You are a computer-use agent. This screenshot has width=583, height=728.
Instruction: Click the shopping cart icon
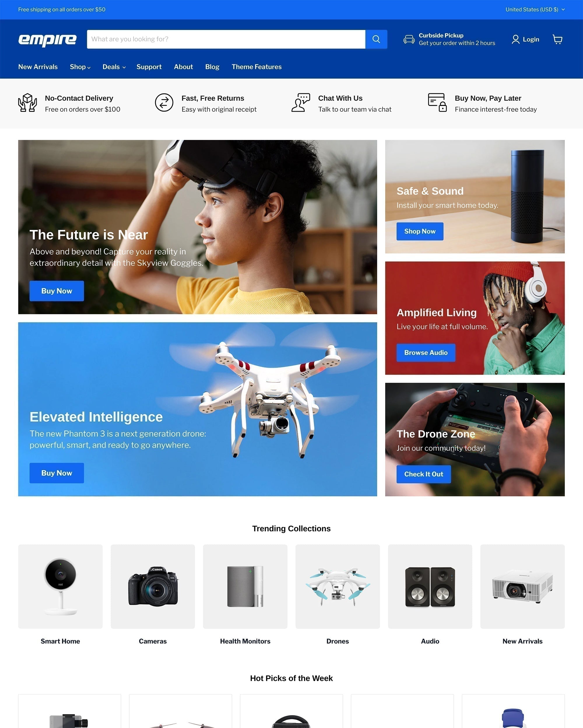(557, 39)
